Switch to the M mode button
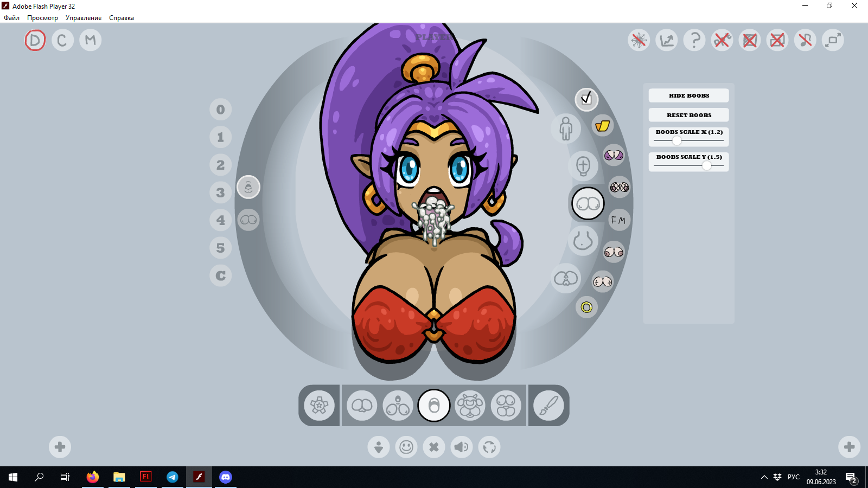 click(x=91, y=40)
